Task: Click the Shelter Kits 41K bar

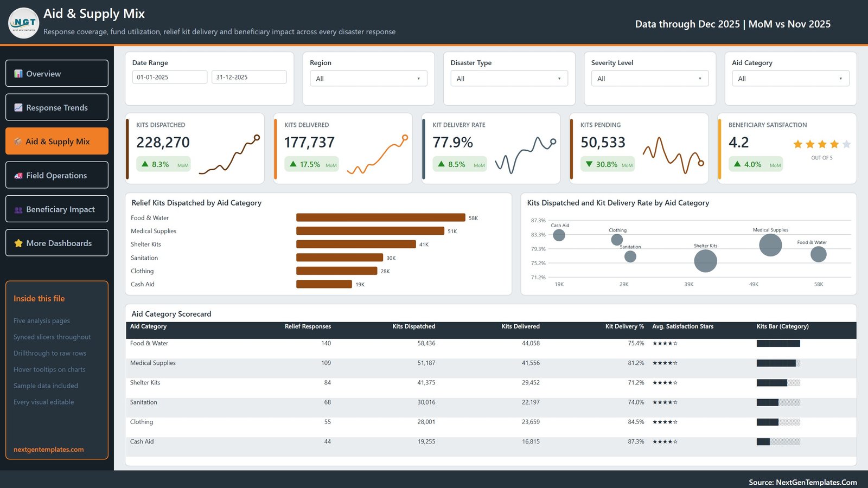Action: click(x=356, y=244)
